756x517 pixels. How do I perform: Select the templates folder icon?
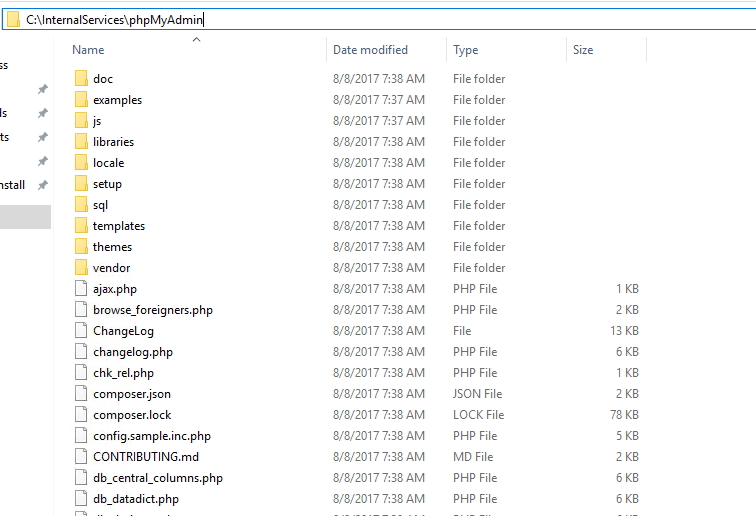click(81, 225)
